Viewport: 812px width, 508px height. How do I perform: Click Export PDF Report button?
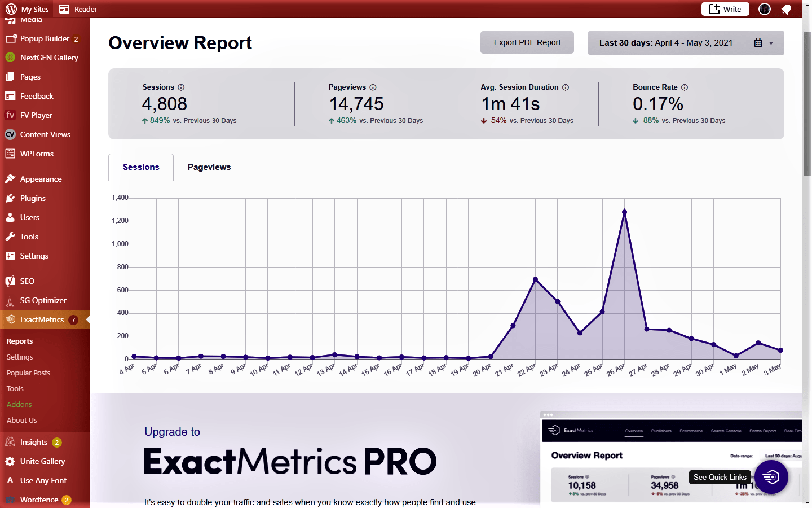pos(527,42)
